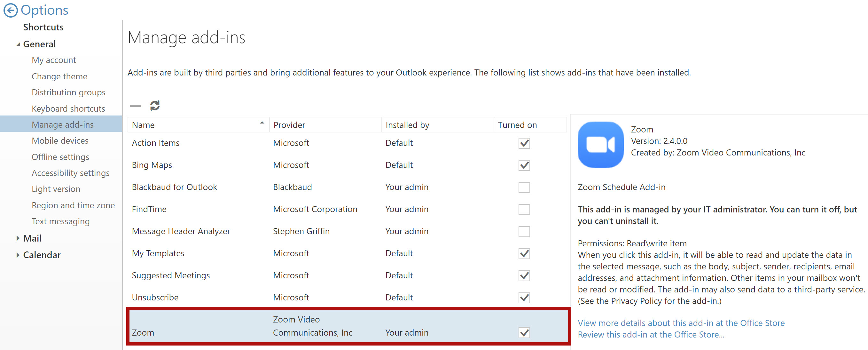Viewport: 868px width, 350px height.
Task: Open Text messaging settings
Action: point(61,221)
